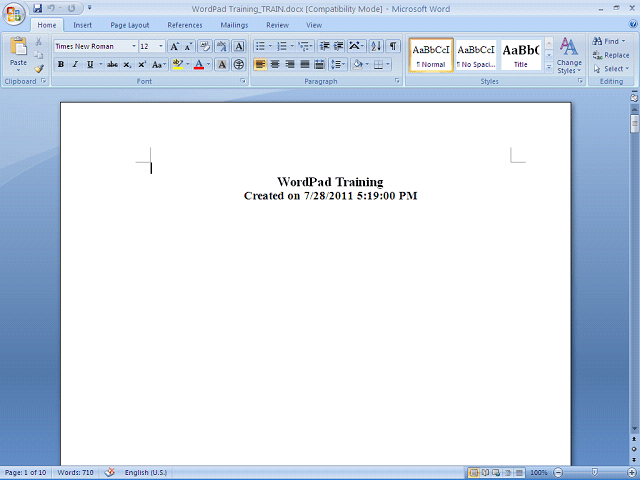Insert enclosed characters icon
Image resolution: width=640 pixels, height=480 pixels.
coord(239,64)
